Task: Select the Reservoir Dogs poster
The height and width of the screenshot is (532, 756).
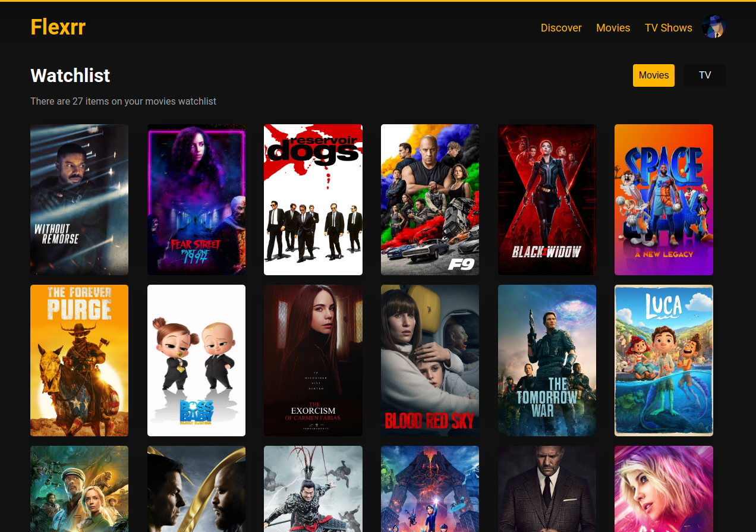Action: [x=313, y=200]
